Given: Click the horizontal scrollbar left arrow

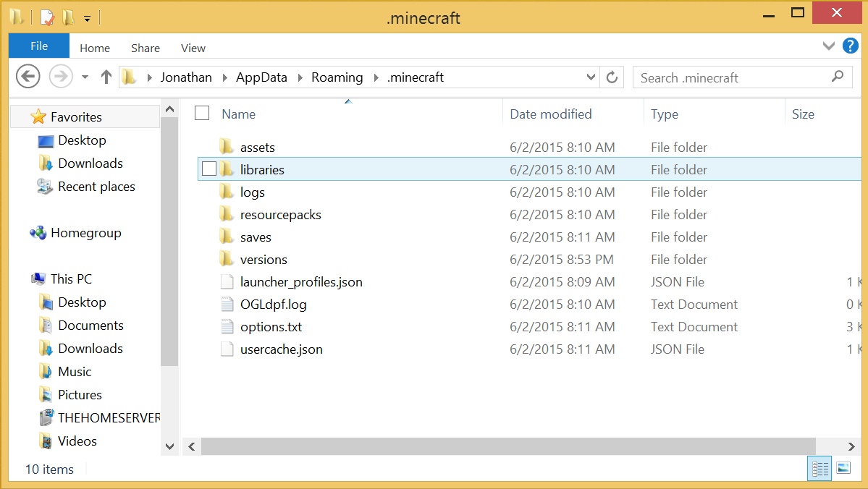Looking at the screenshot, I should tap(192, 446).
